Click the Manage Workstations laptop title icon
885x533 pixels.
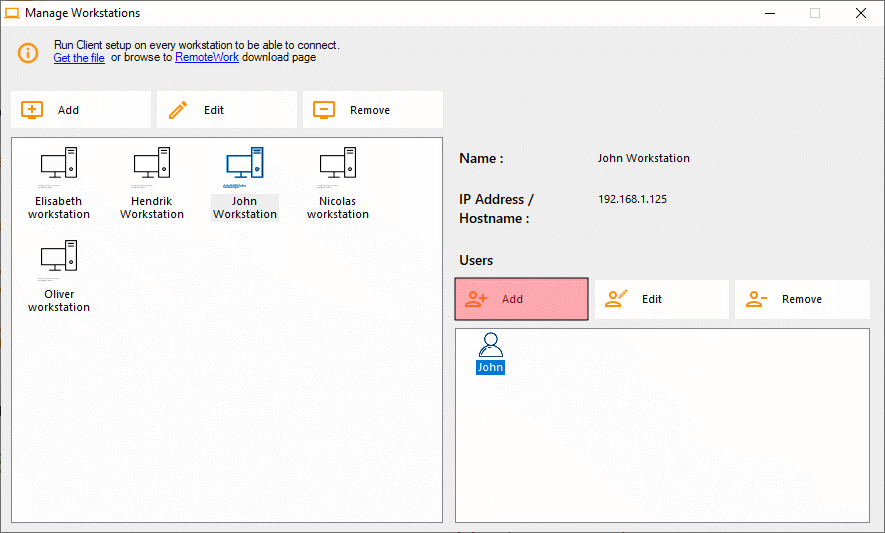point(12,13)
